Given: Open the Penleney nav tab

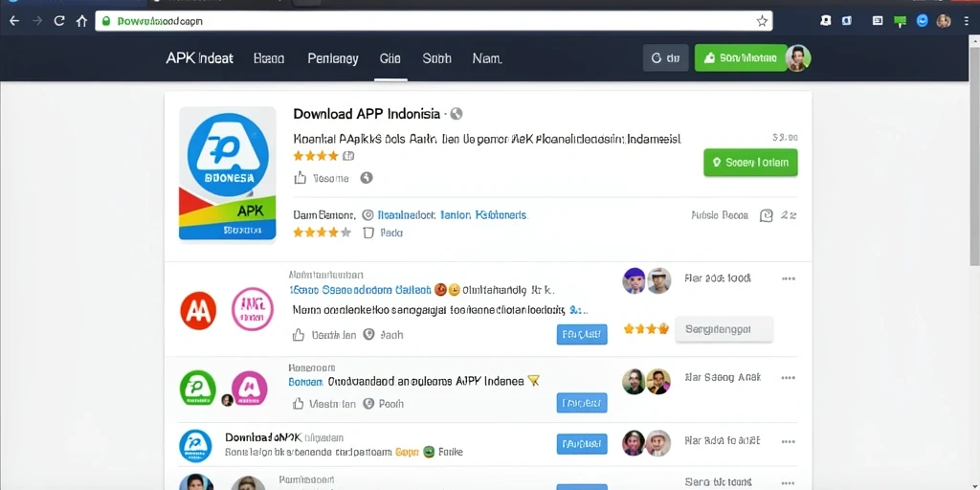Looking at the screenshot, I should tap(332, 58).
